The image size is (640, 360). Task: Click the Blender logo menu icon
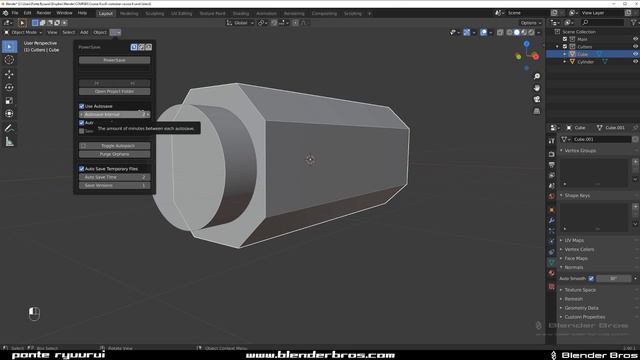5,13
